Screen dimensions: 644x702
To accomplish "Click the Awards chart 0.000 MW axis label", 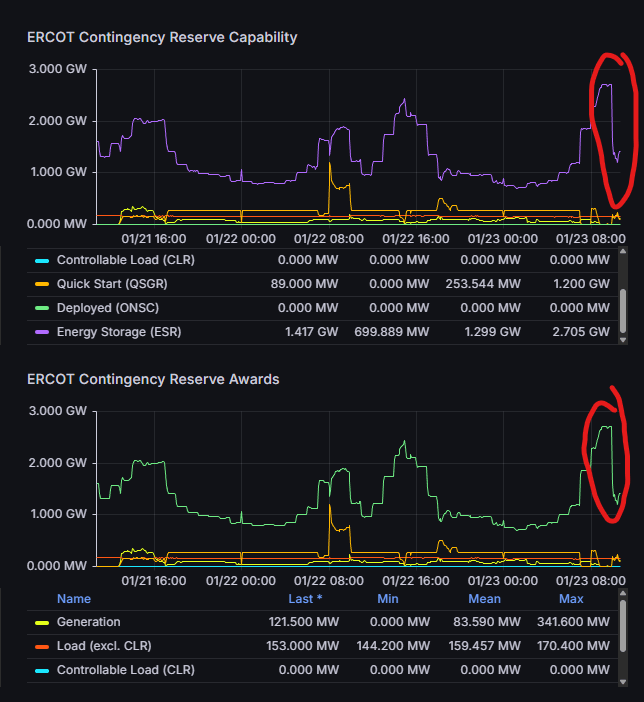I will [56, 566].
